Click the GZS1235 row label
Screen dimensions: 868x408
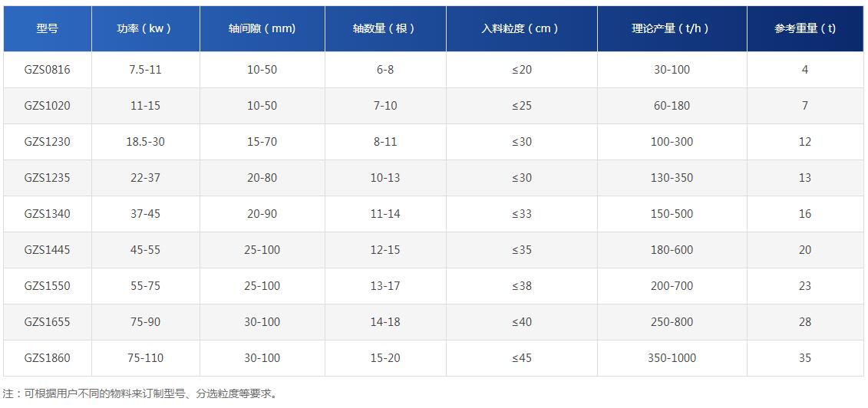coord(47,177)
